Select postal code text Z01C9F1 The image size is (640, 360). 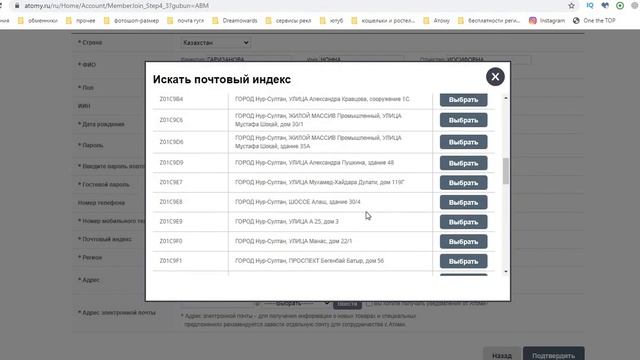171,260
